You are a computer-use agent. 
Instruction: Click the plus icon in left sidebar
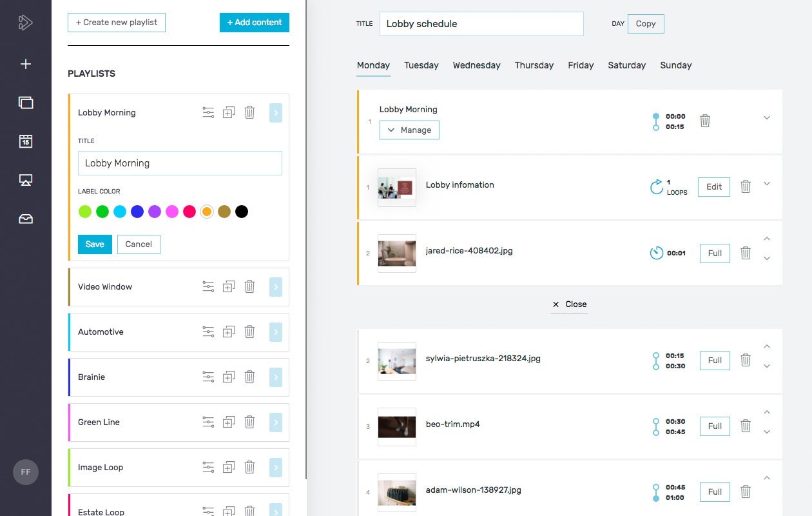click(x=26, y=64)
